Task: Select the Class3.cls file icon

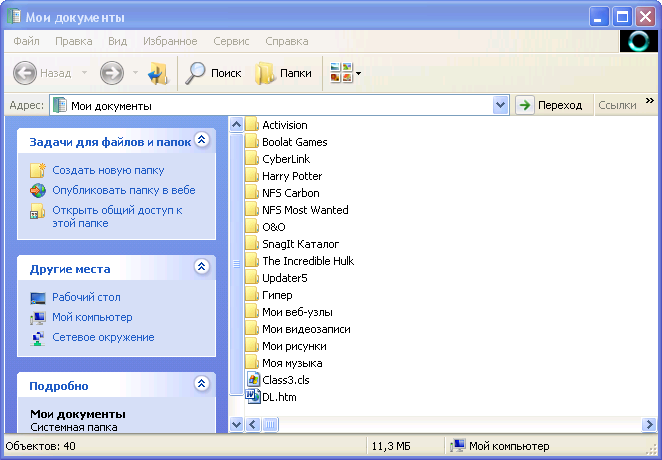Action: [x=253, y=380]
